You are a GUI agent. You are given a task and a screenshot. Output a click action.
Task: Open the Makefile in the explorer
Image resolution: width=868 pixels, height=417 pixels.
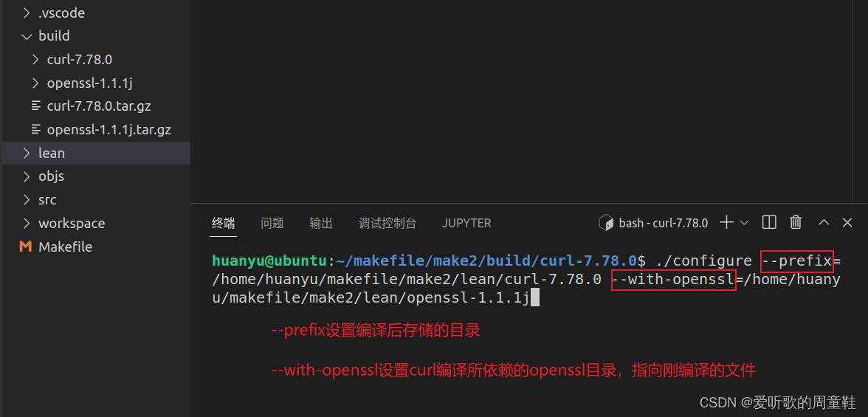coord(65,247)
